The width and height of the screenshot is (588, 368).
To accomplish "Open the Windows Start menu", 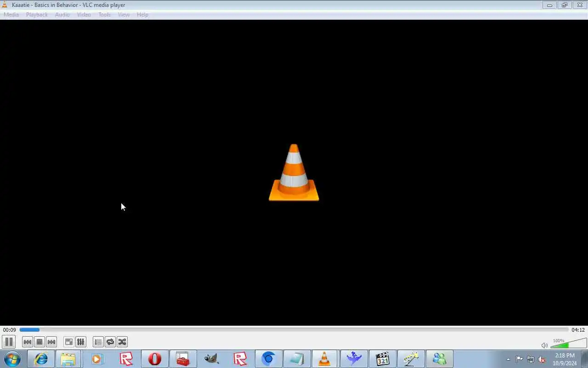I will coord(12,359).
